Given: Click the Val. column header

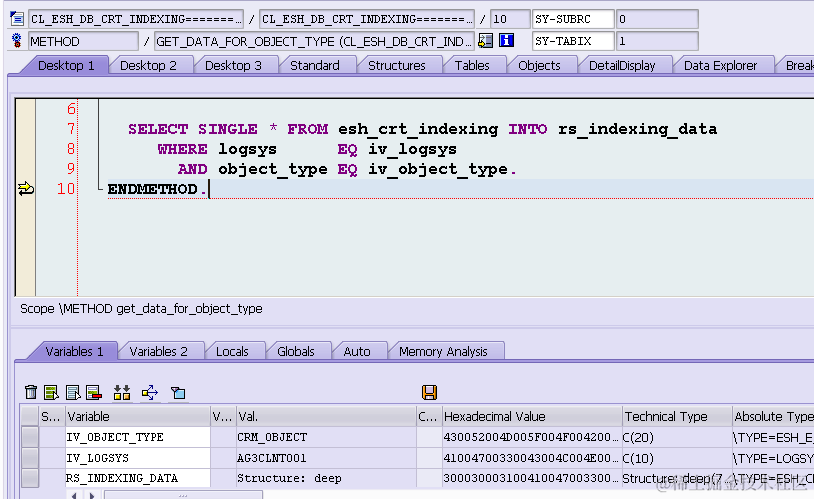Looking at the screenshot, I should point(326,416).
